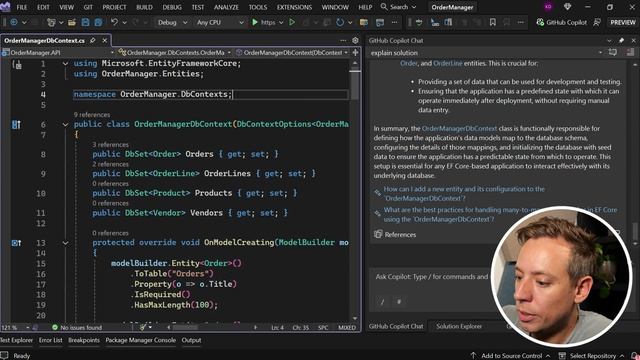Click the Save All toolbar icon
Viewport: 640px width, 360px height.
[x=98, y=22]
